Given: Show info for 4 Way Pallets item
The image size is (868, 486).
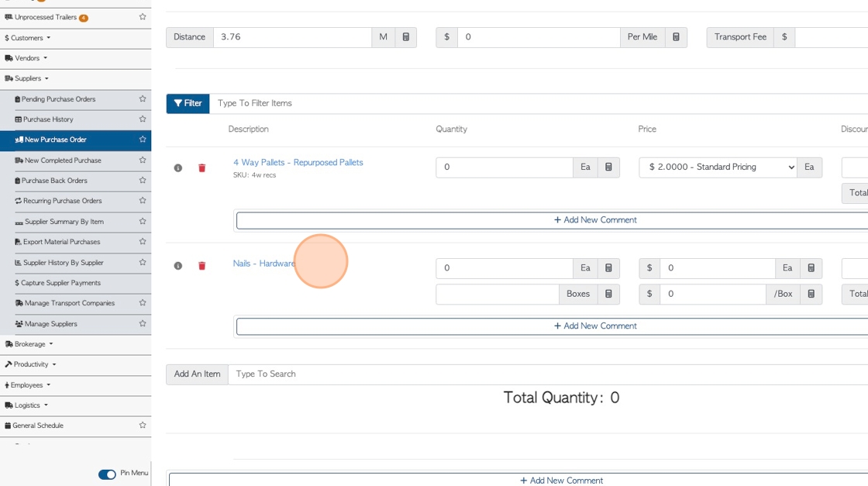Looking at the screenshot, I should pyautogui.click(x=178, y=167).
